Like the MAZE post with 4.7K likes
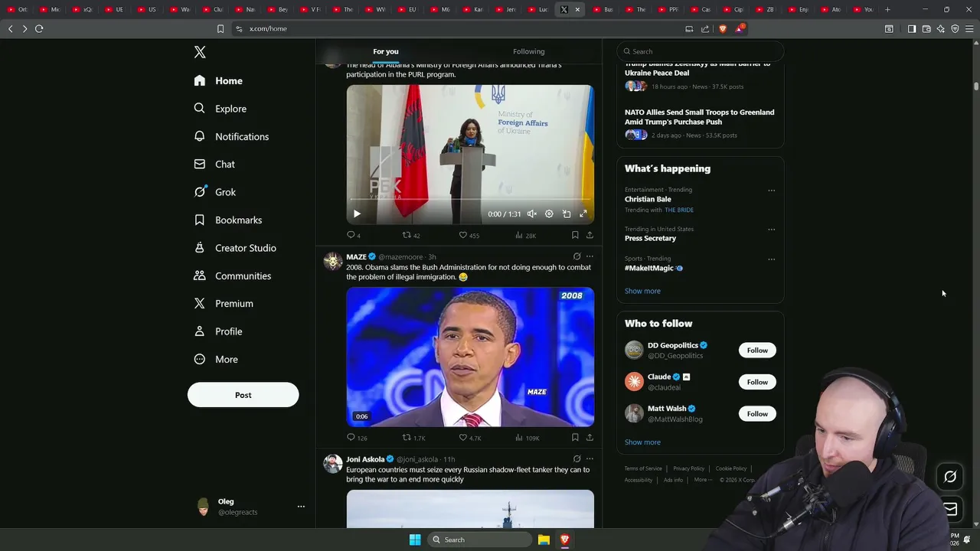The height and width of the screenshot is (551, 980). pos(469,438)
